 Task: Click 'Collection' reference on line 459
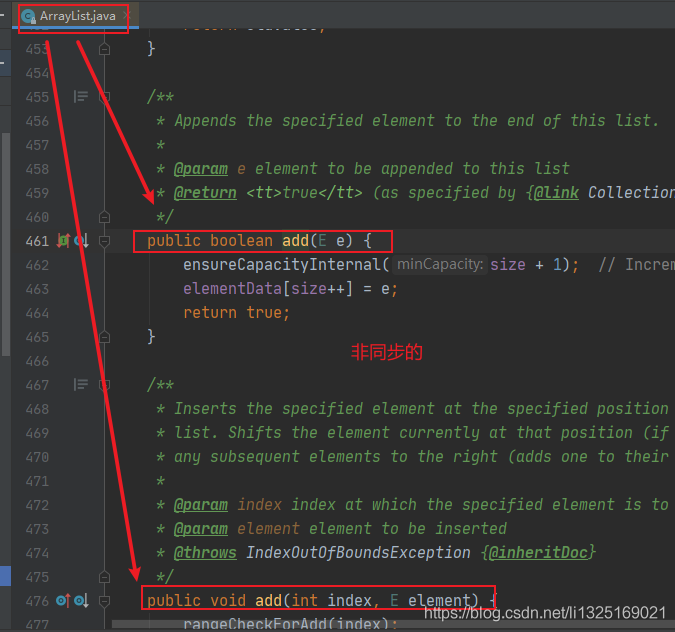(631, 193)
